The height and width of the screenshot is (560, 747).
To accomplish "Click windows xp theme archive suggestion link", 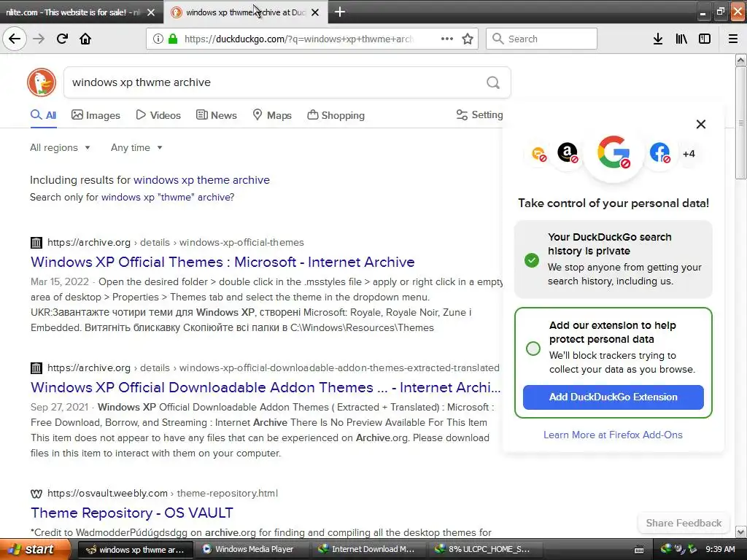I will click(x=201, y=180).
